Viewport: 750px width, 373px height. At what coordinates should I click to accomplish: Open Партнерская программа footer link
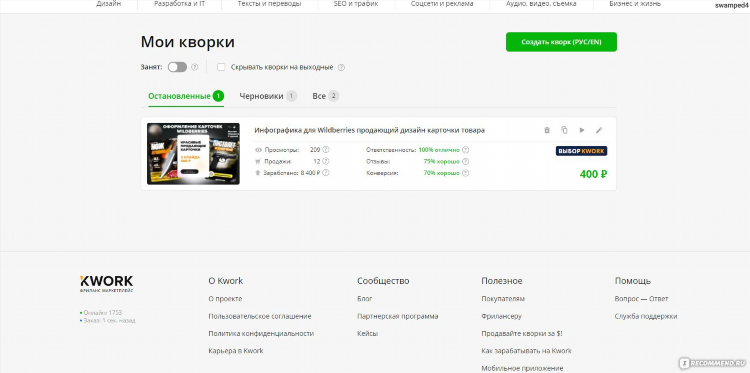(397, 317)
